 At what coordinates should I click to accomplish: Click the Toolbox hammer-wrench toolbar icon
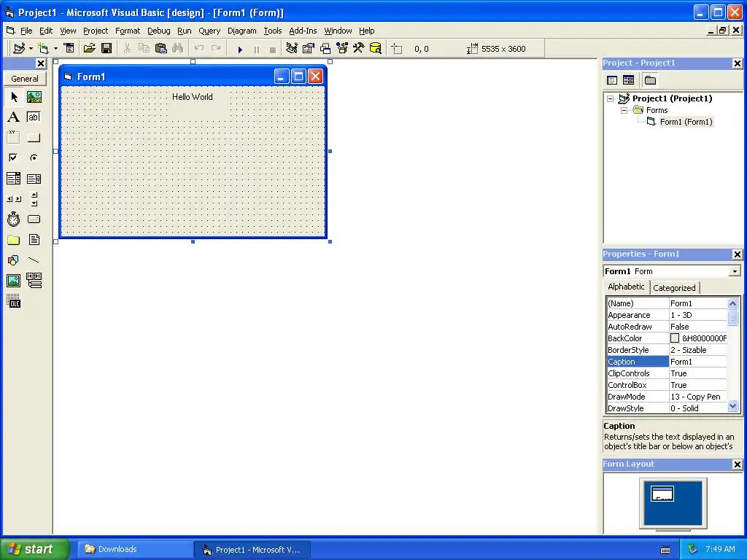point(358,49)
